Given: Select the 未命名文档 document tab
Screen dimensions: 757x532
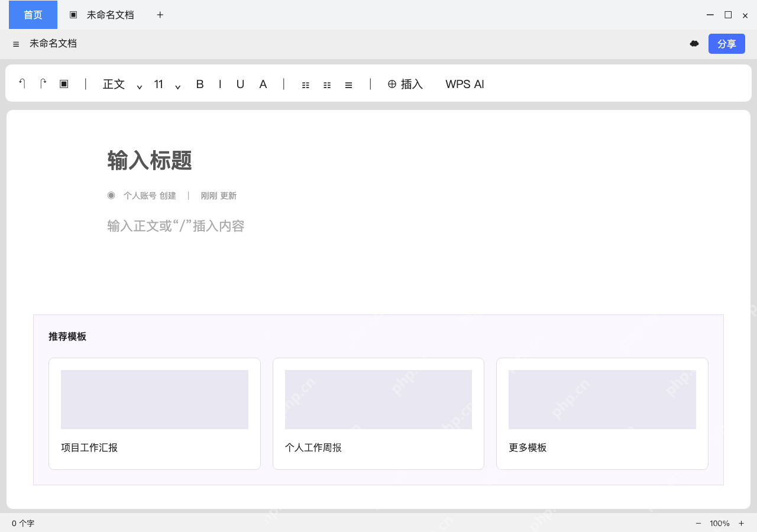Looking at the screenshot, I should pos(102,15).
